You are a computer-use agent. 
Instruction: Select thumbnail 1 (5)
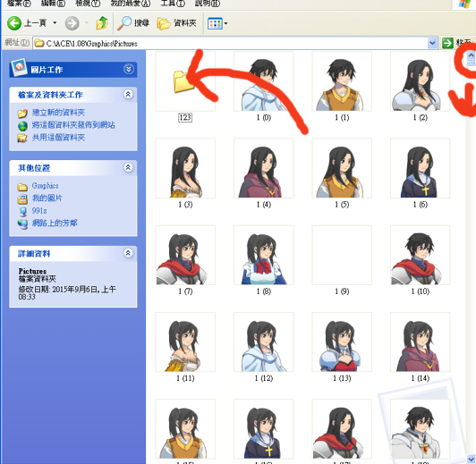coord(342,168)
